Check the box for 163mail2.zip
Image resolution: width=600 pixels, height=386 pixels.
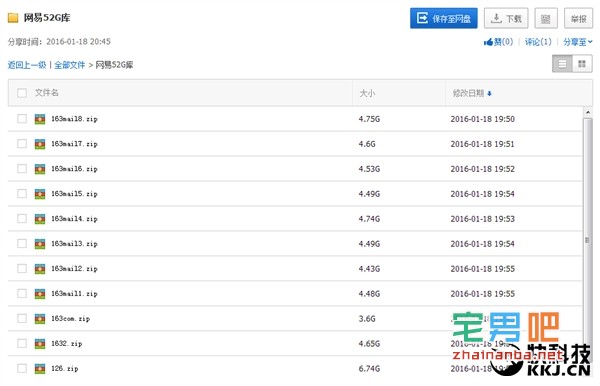[22, 268]
